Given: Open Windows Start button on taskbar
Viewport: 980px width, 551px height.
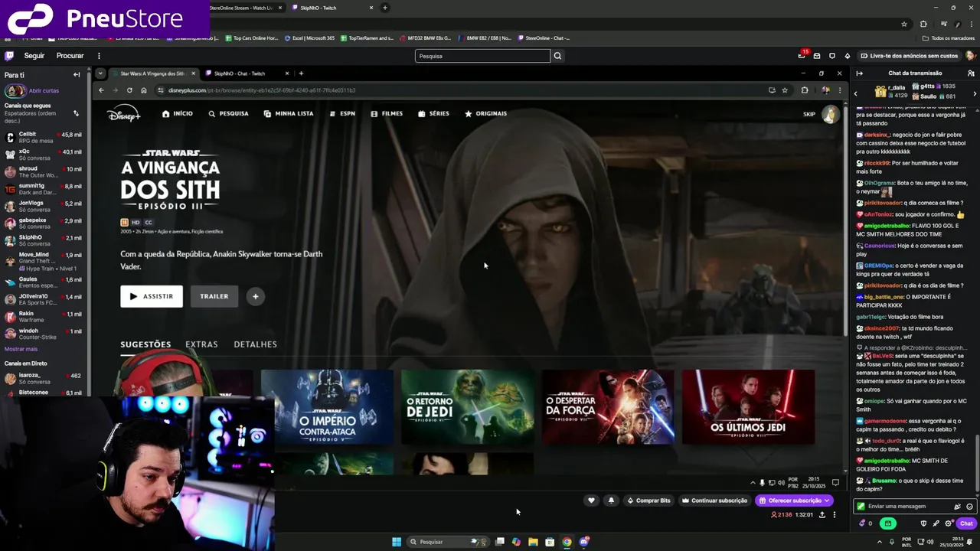Looking at the screenshot, I should click(x=397, y=542).
